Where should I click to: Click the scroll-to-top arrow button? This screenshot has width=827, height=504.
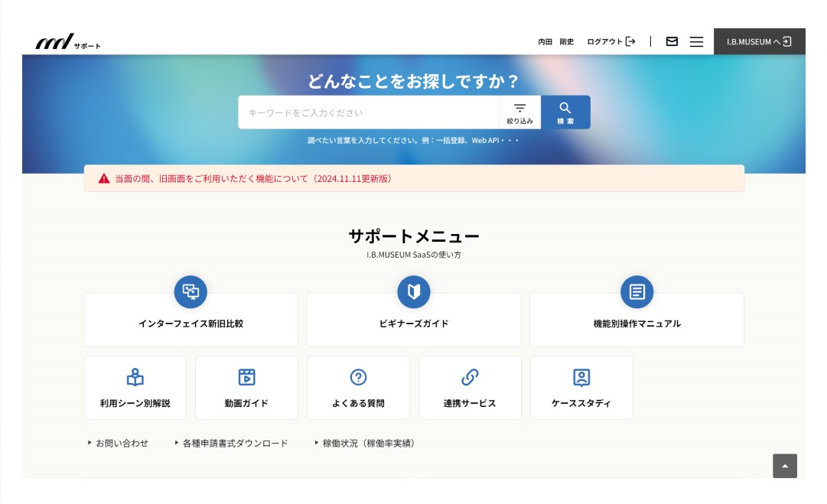pyautogui.click(x=784, y=466)
